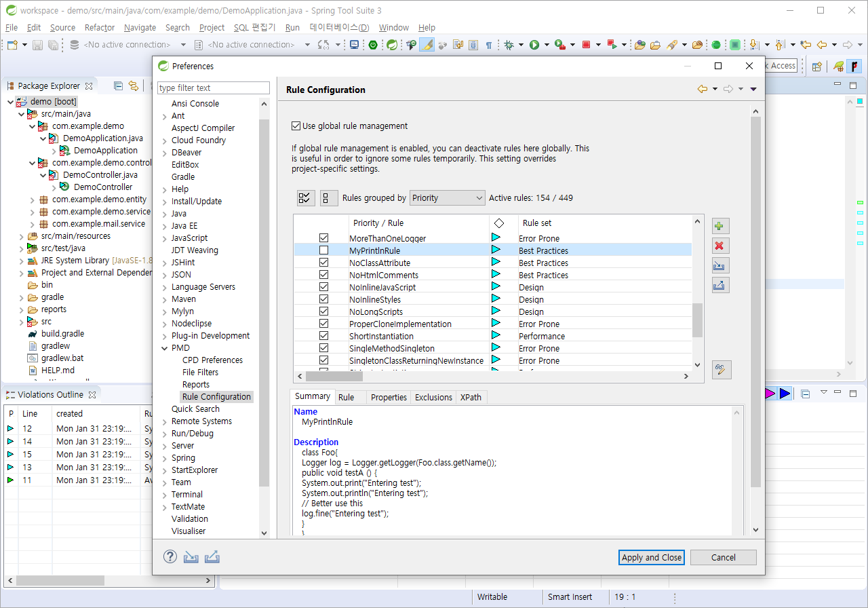Viewport: 868px width, 608px height.
Task: Click the Priority / Rule column header
Action: (419, 223)
